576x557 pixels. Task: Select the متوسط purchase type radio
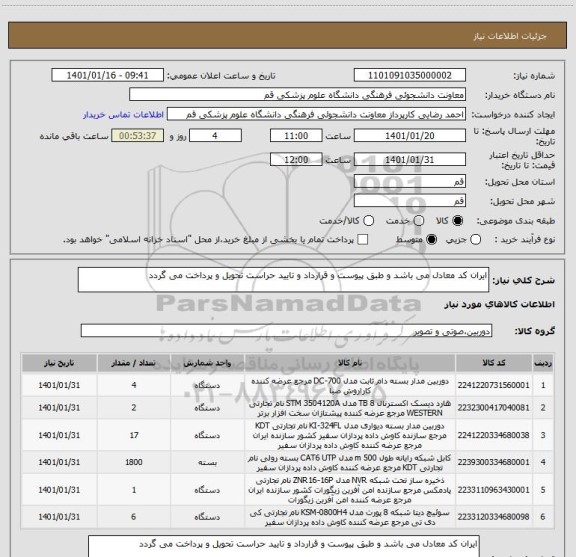(431, 240)
